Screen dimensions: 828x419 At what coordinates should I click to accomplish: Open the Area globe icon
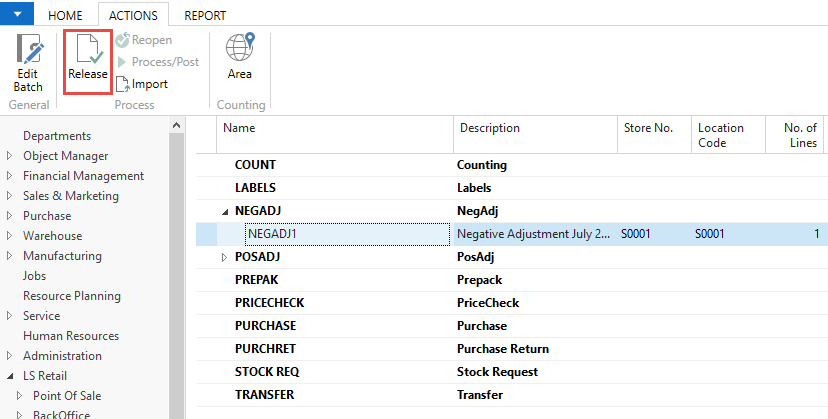point(240,48)
